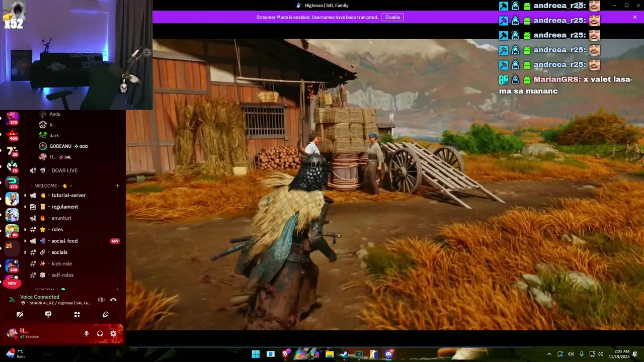Switch to Discord from taskbar
The width and height of the screenshot is (644, 362).
tap(388, 354)
